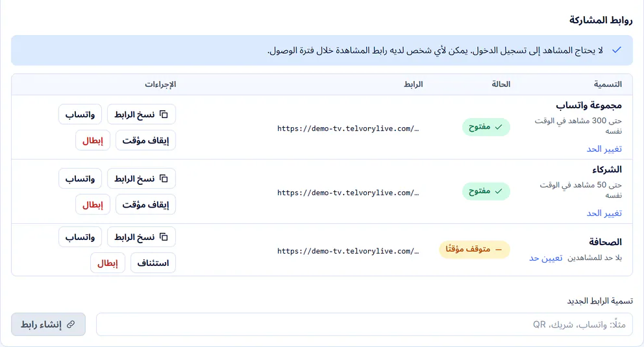Click the checkmark icon in info banner
644x347 pixels.
(617, 50)
